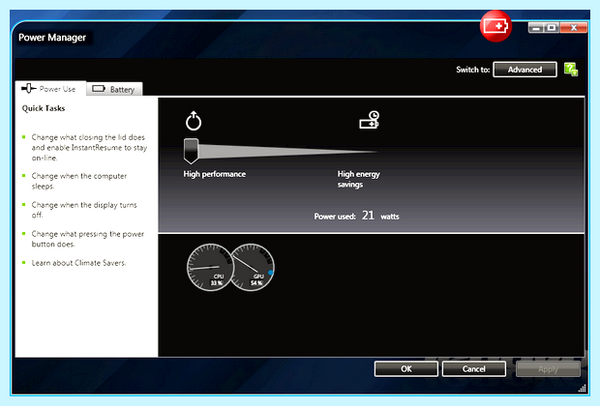Switch to the Battery tab
Screen dimensions: 600x406
tap(114, 89)
